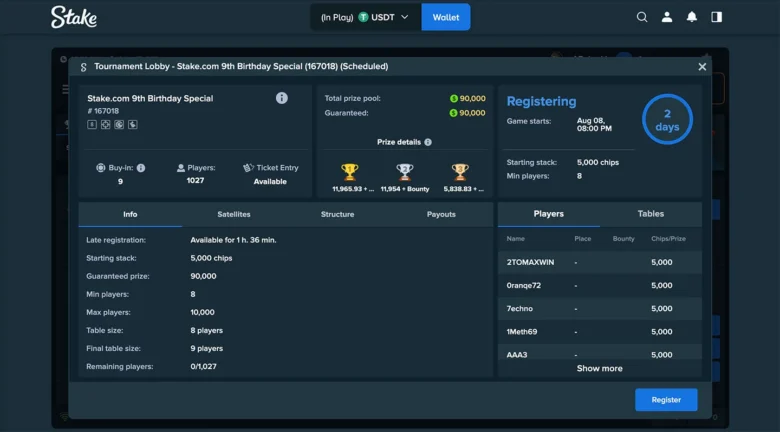Click the Remaining players value '0/1,027'

tap(203, 367)
